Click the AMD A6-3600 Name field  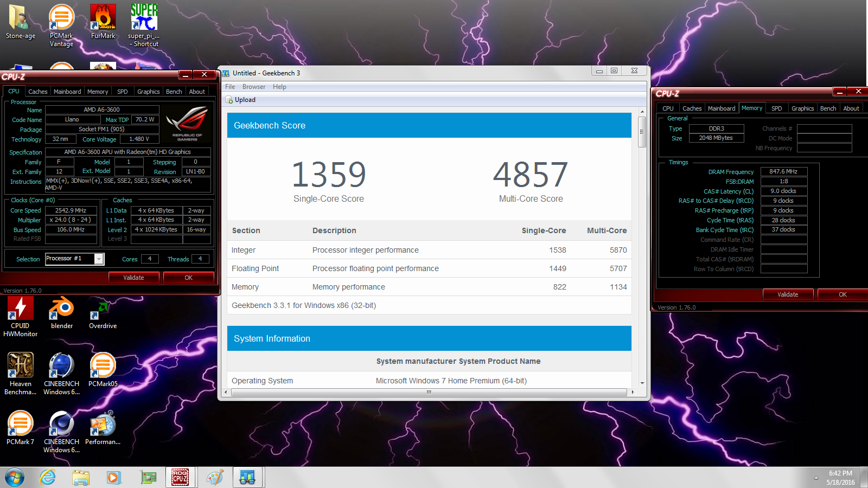pos(102,110)
